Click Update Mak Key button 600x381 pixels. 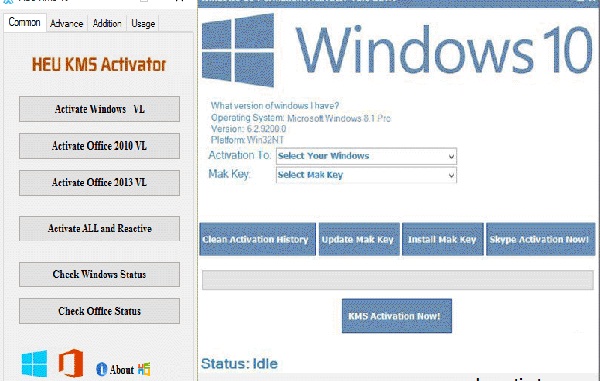[x=359, y=239]
